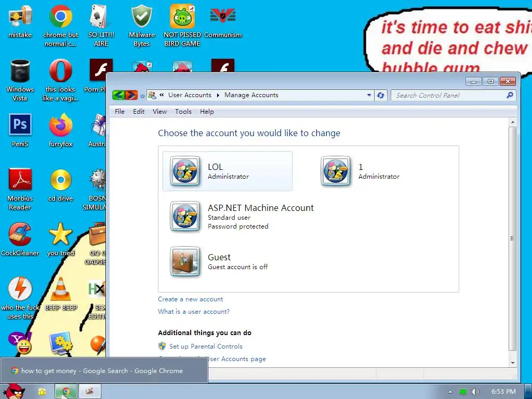Open the 'cd drive' desktop icon
Viewport: 532px width, 399px height.
[x=60, y=185]
